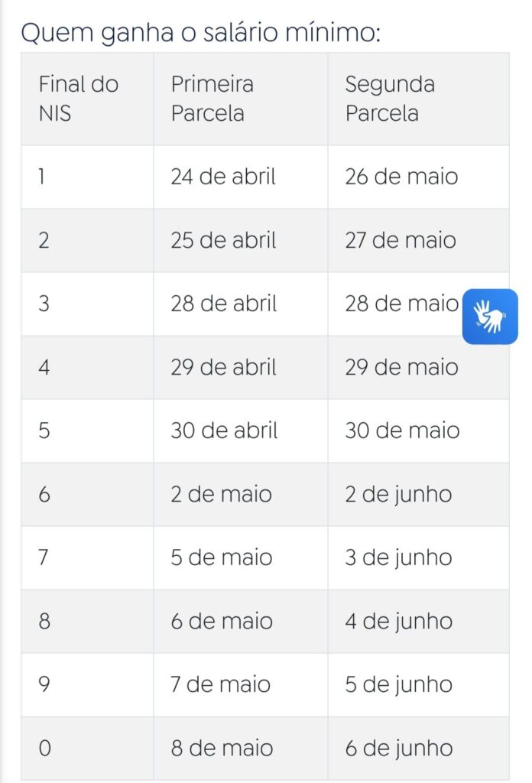Click the '29 de maio' cell
Viewport: 532px width, 783px height.
tap(419, 367)
